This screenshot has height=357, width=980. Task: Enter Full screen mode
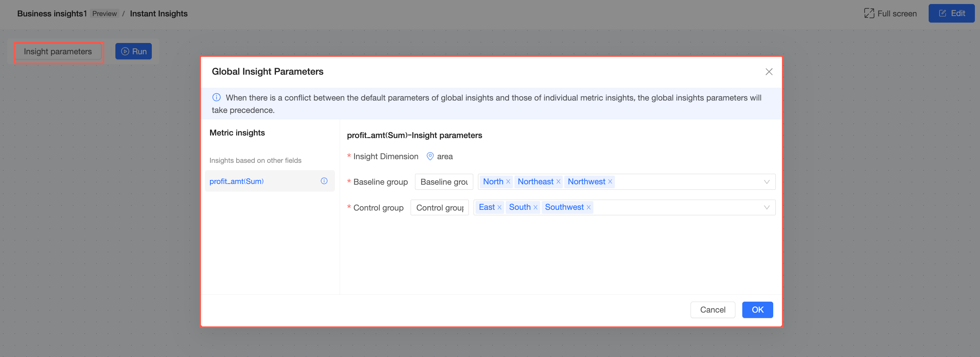point(890,14)
